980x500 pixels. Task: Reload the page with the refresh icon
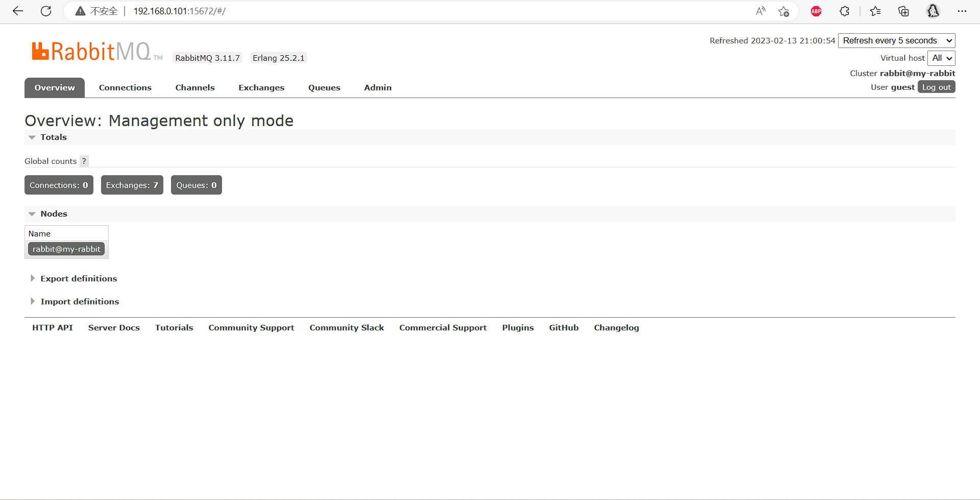click(46, 11)
